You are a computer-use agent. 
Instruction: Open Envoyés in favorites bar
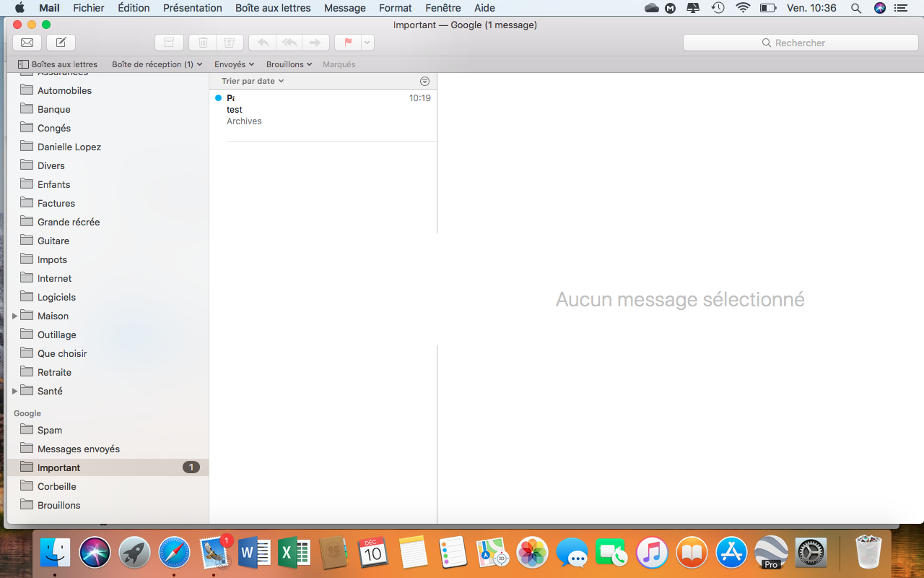pyautogui.click(x=234, y=64)
